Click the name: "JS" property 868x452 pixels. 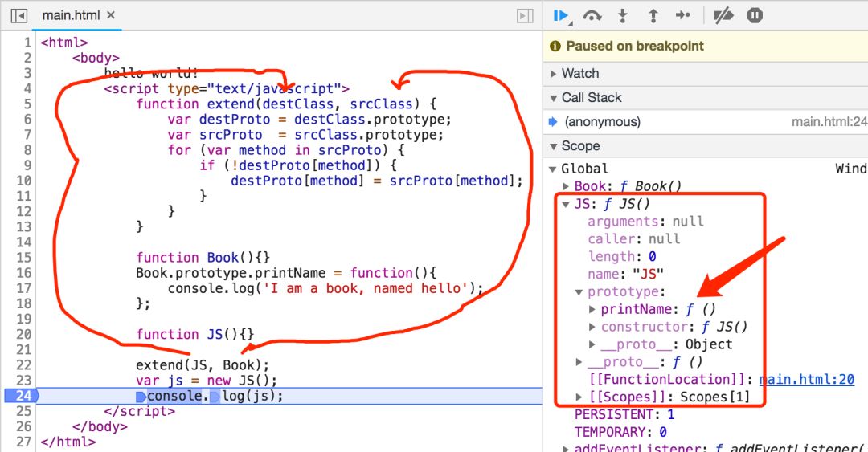click(x=625, y=275)
